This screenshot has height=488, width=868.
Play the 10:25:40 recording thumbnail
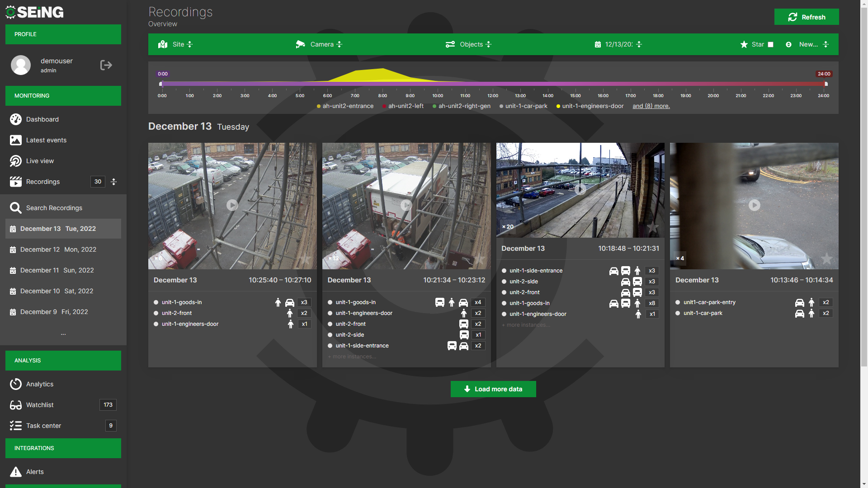click(x=232, y=205)
